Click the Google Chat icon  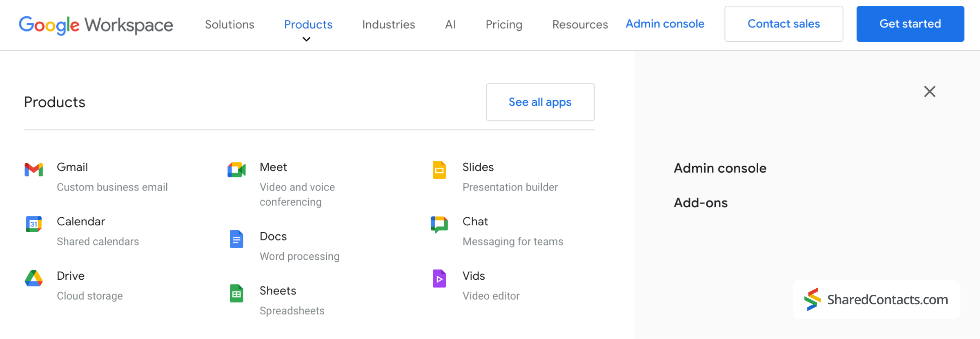pyautogui.click(x=439, y=225)
